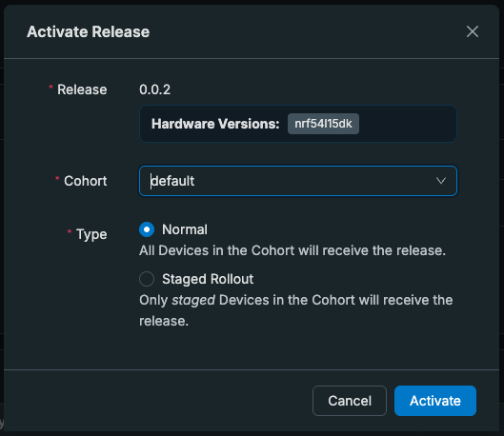Click the 'All Devices in the Cohort' description

(292, 250)
